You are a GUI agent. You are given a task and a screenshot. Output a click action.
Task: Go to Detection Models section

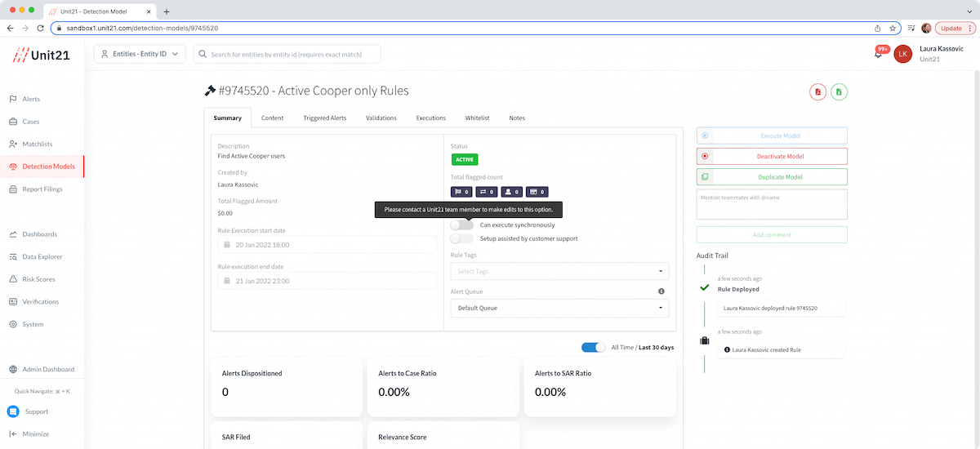coord(48,167)
